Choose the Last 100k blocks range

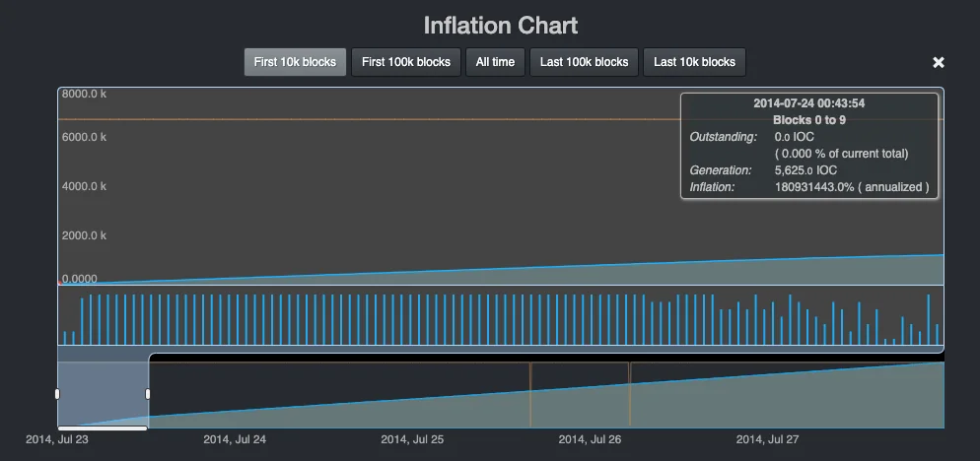[x=584, y=62]
